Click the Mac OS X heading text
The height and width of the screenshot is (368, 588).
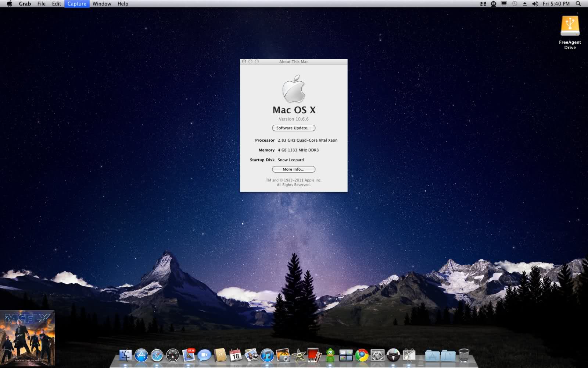[x=294, y=110]
